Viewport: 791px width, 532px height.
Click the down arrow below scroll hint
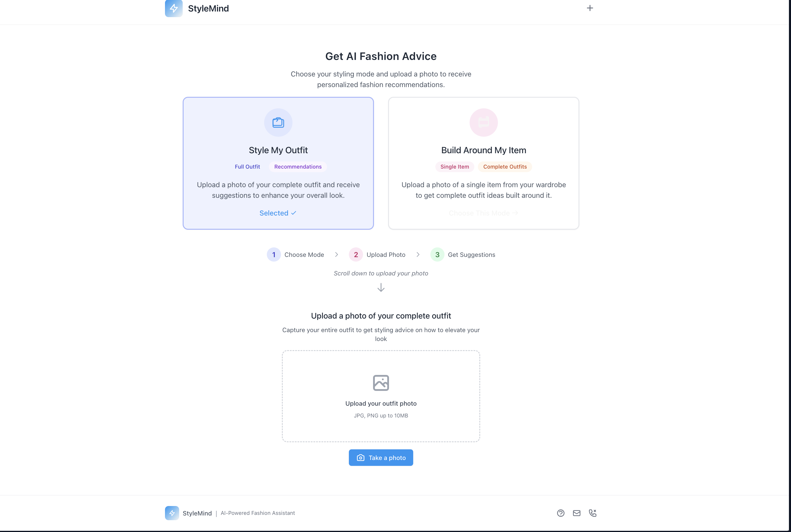point(381,288)
